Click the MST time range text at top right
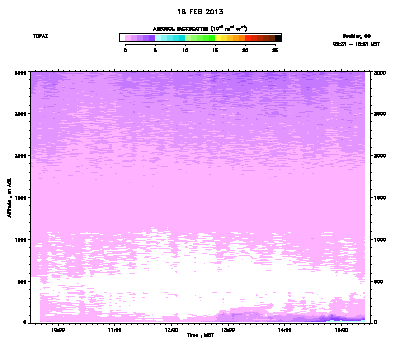The height and width of the screenshot is (360, 400). pyautogui.click(x=356, y=44)
